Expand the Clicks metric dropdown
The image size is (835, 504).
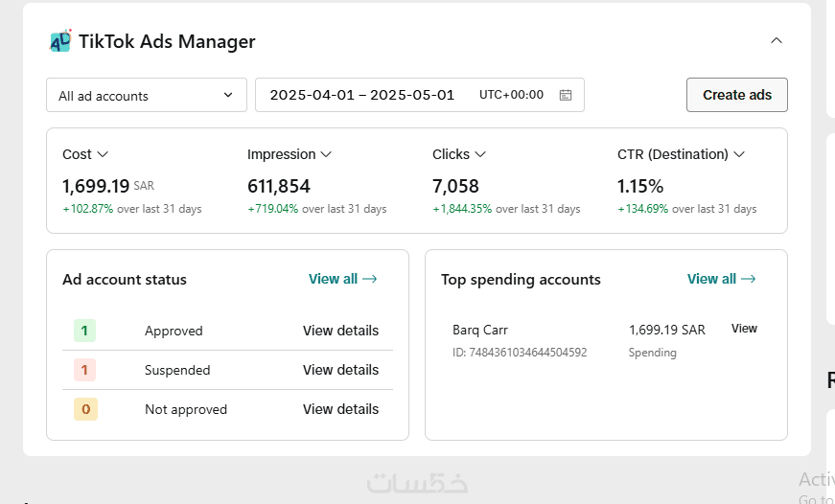[480, 154]
